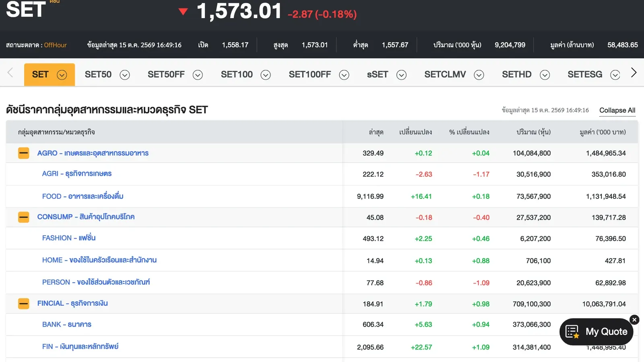
Task: Open FASHION sector link
Action: click(x=69, y=238)
